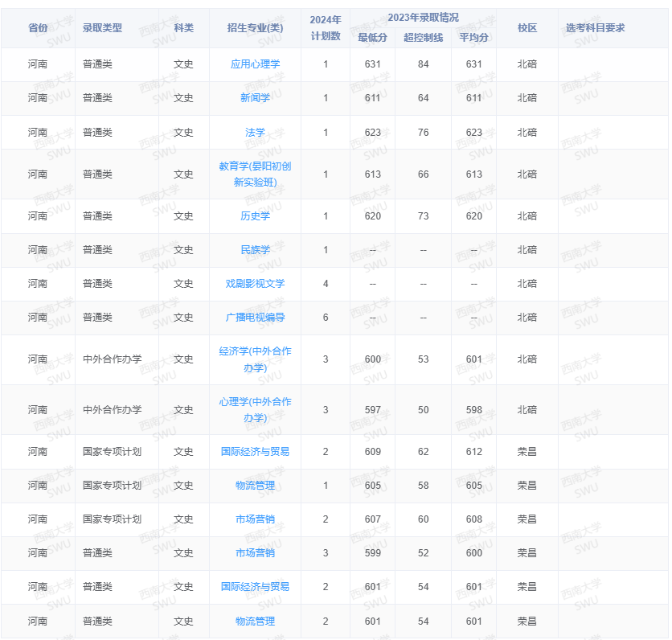Open the 法学 major details
This screenshot has width=672, height=640.
click(256, 132)
